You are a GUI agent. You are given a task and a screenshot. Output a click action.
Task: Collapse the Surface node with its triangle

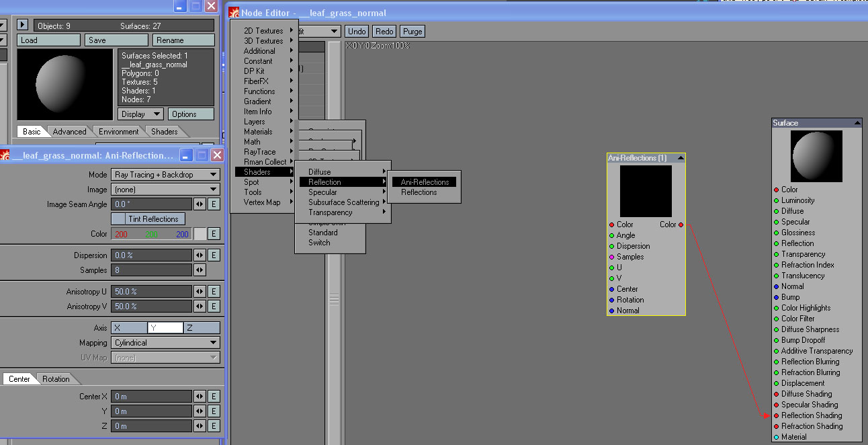(x=857, y=123)
